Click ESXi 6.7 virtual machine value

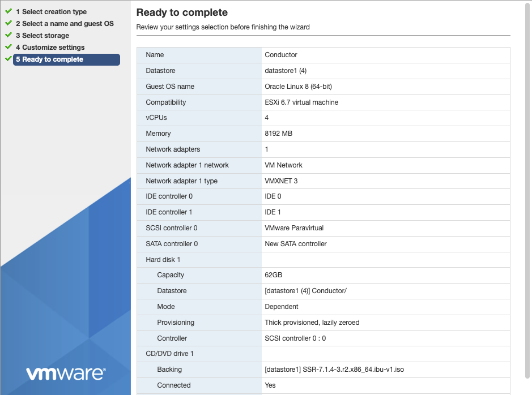301,102
